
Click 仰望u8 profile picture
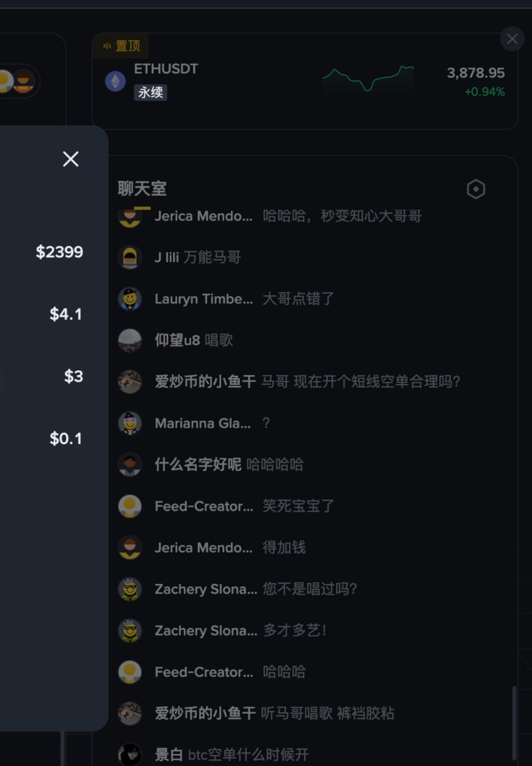click(130, 341)
